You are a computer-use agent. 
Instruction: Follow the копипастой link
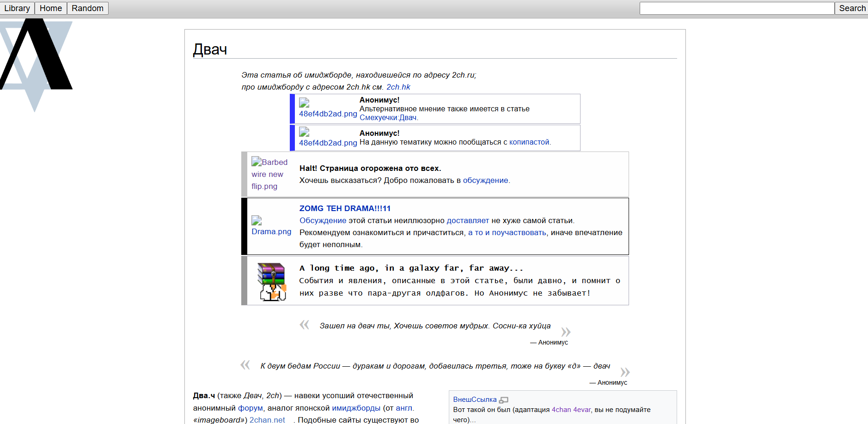pyautogui.click(x=529, y=142)
